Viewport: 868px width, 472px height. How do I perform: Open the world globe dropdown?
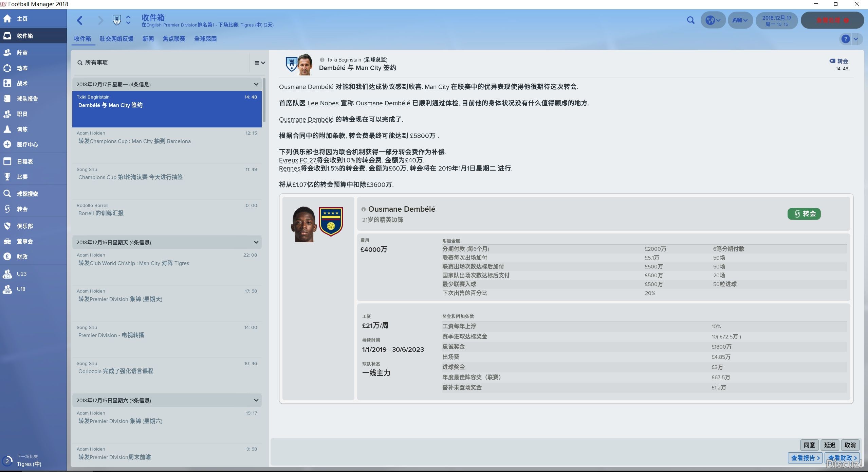713,20
